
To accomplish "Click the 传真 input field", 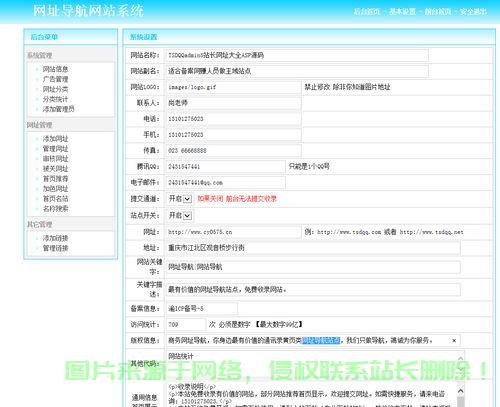I will (233, 151).
